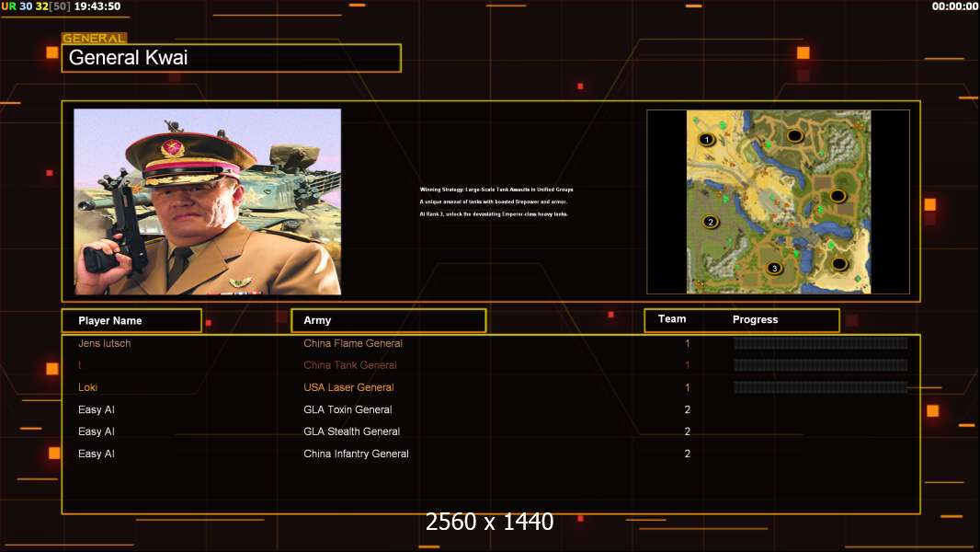Click the unnumbered middle-right black map marker
980x552 pixels.
[838, 196]
